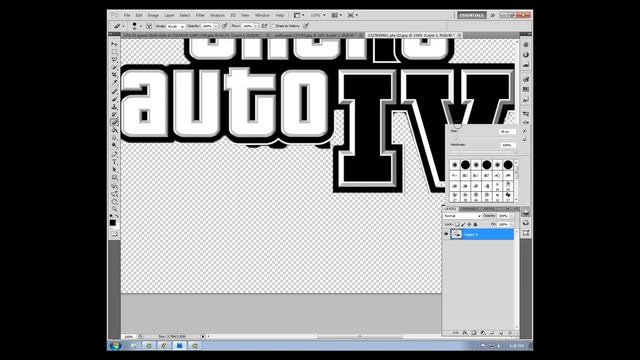Select the Spot Healing Brush tool
This screenshot has width=640, height=360.
click(x=114, y=92)
